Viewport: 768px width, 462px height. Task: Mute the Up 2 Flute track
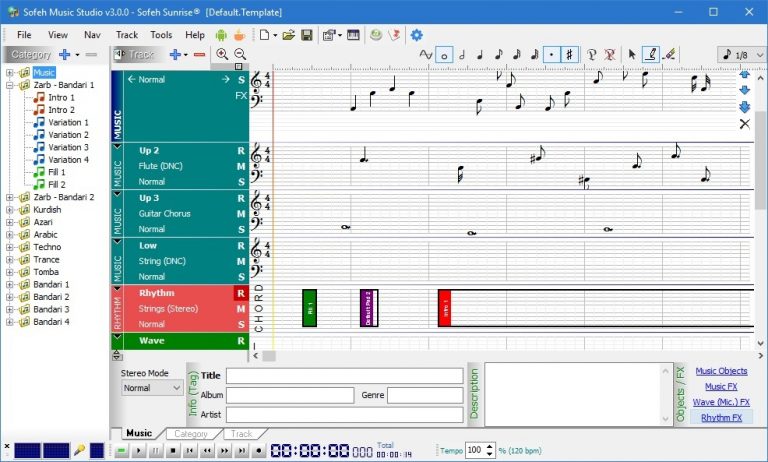(241, 166)
